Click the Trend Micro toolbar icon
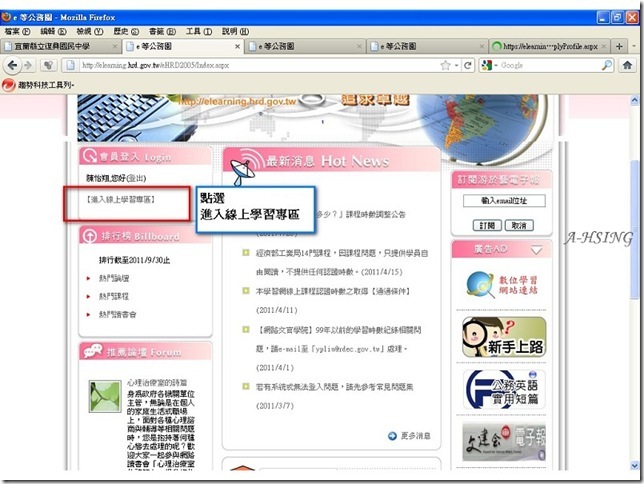Image resolution: width=644 pixels, height=484 pixels. (9, 85)
